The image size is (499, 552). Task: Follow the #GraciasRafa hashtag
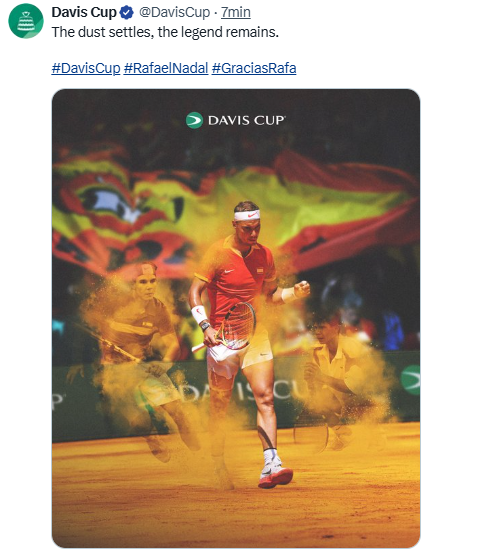click(x=254, y=68)
